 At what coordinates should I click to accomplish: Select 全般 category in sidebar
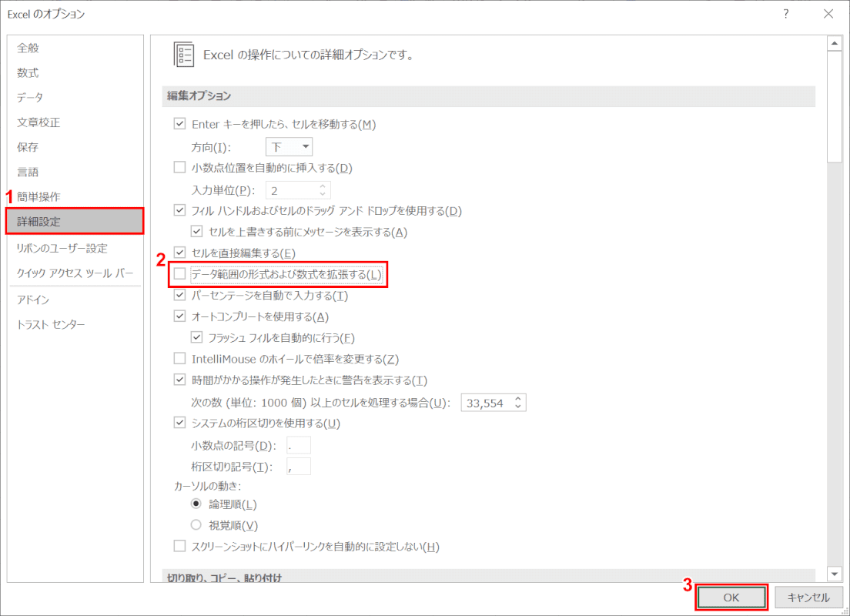pos(75,48)
